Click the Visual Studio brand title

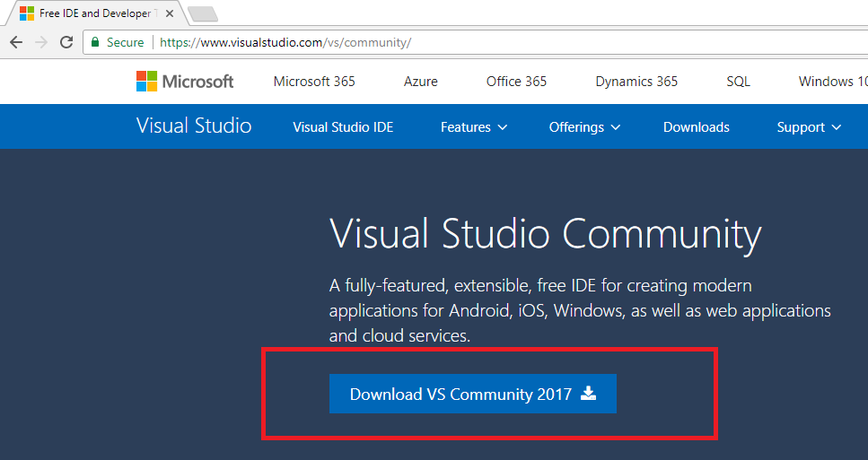[194, 126]
